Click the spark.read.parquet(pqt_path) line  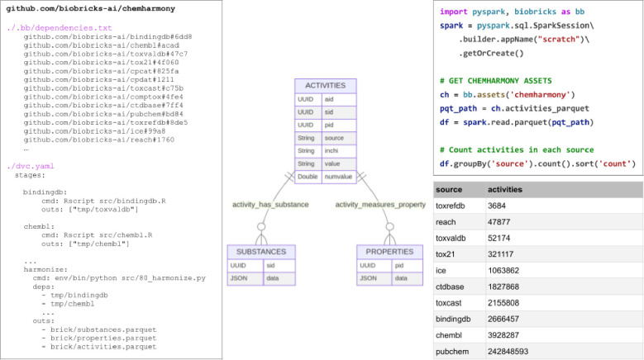(517, 122)
